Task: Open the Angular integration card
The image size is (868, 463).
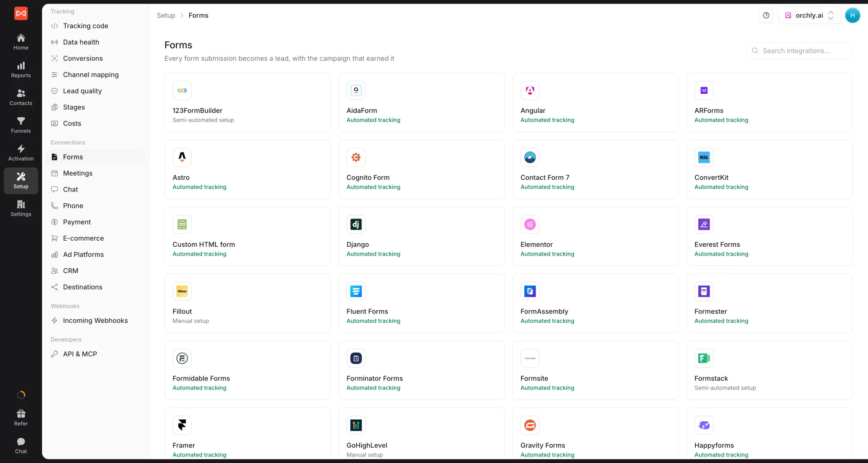Action: click(595, 103)
